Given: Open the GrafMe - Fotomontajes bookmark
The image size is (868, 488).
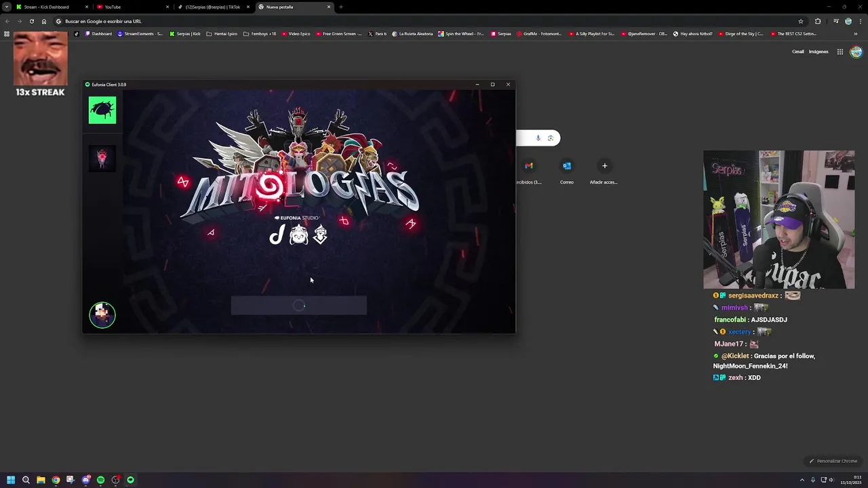Looking at the screenshot, I should click(x=539, y=33).
